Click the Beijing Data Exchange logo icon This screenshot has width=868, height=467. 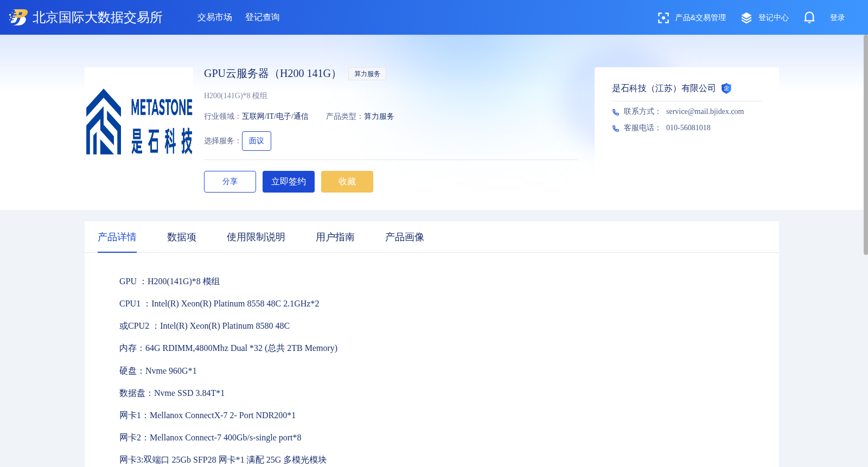[18, 17]
